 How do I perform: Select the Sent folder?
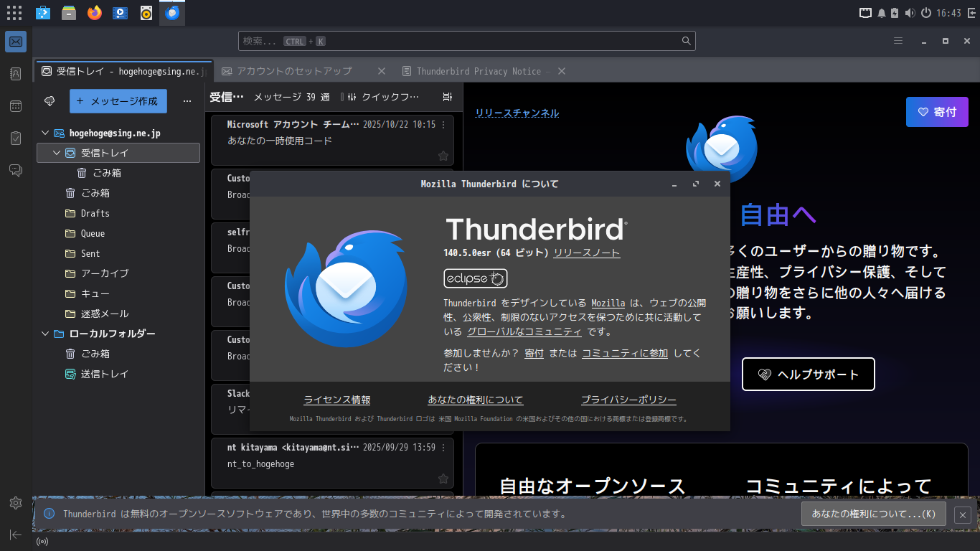pyautogui.click(x=118, y=253)
